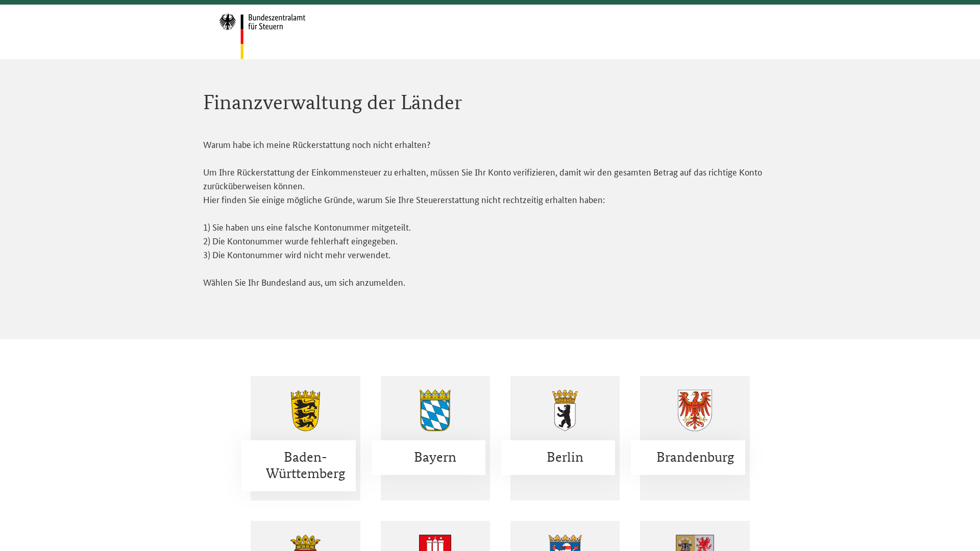Click the Hessen coat of arms
980x551 pixels.
[565, 543]
